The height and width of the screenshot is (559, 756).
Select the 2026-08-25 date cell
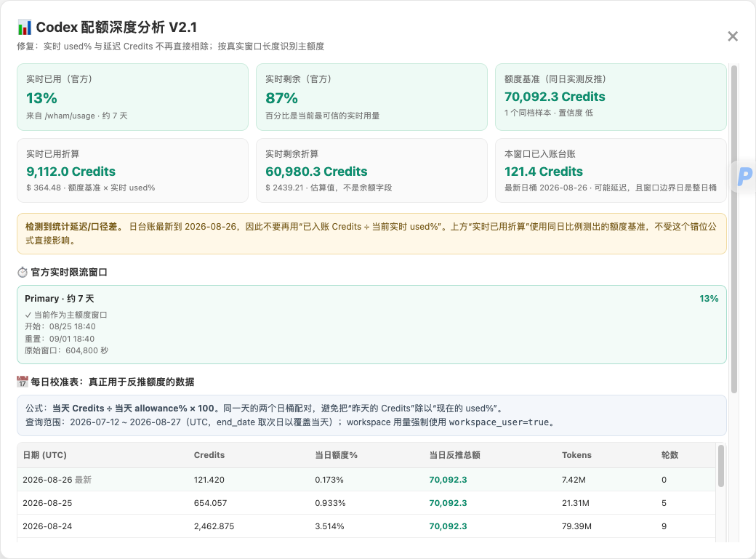pos(47,503)
